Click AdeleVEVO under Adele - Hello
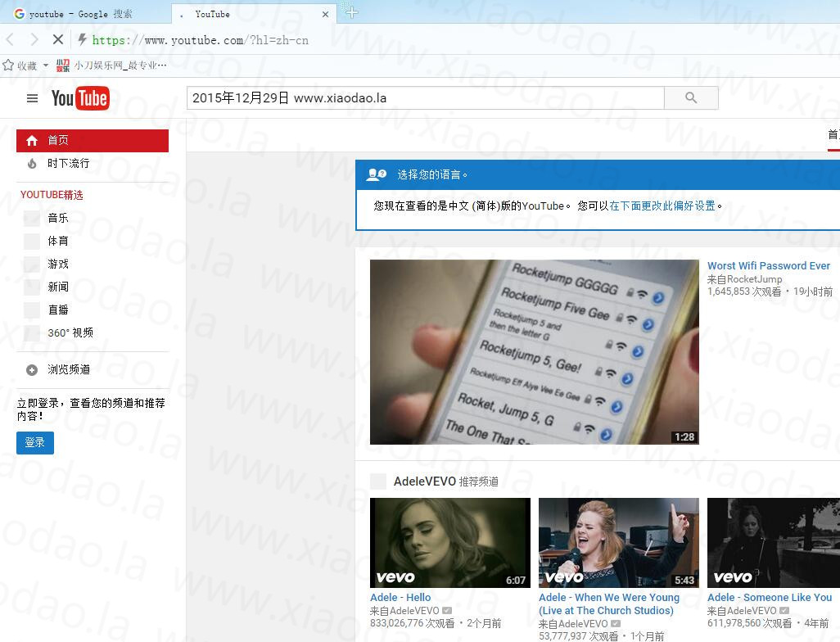 click(414, 611)
